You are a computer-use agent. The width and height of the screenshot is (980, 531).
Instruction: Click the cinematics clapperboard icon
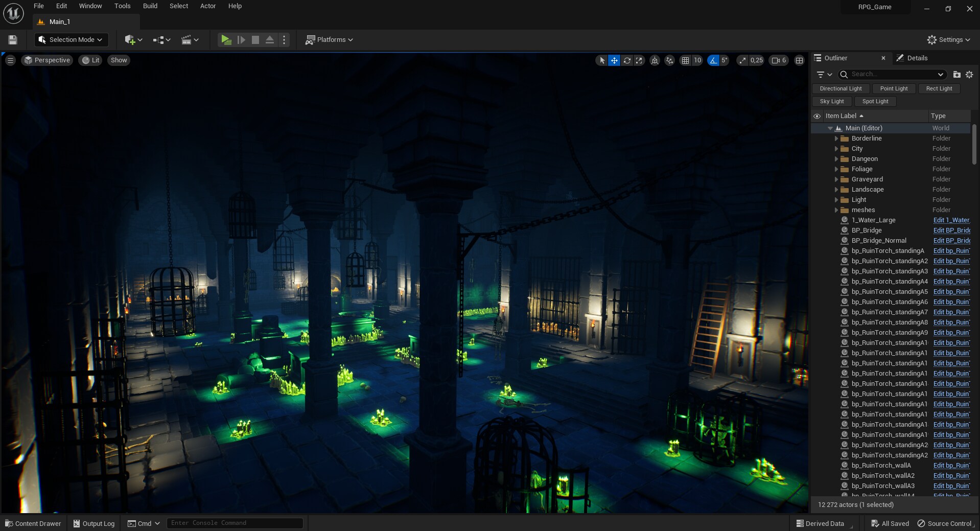pos(186,40)
